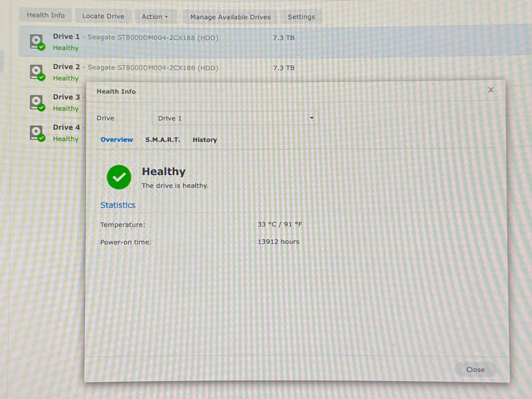The image size is (532, 399).
Task: Open the Action menu
Action: pyautogui.click(x=155, y=16)
